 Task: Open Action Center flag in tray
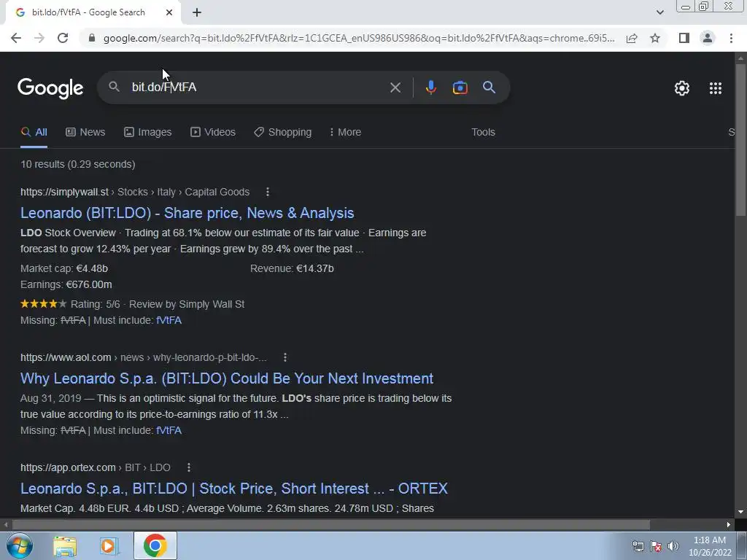[x=656, y=546]
